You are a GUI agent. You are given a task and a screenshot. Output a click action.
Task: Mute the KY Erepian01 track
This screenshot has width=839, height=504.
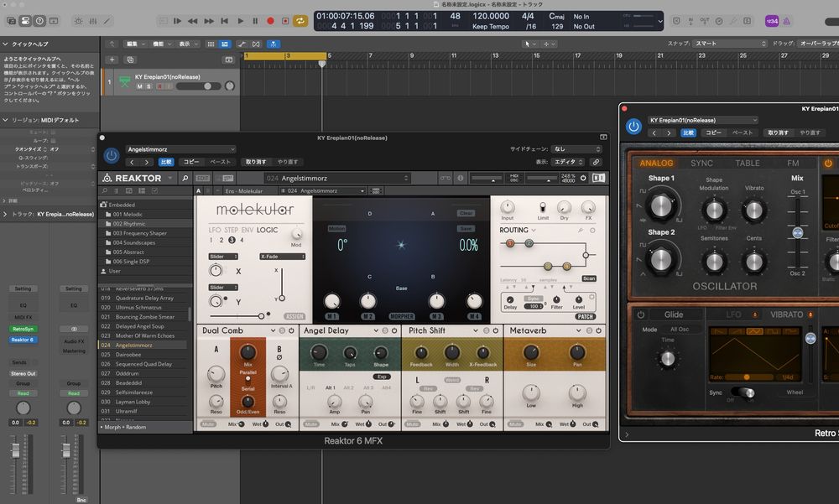pyautogui.click(x=139, y=86)
